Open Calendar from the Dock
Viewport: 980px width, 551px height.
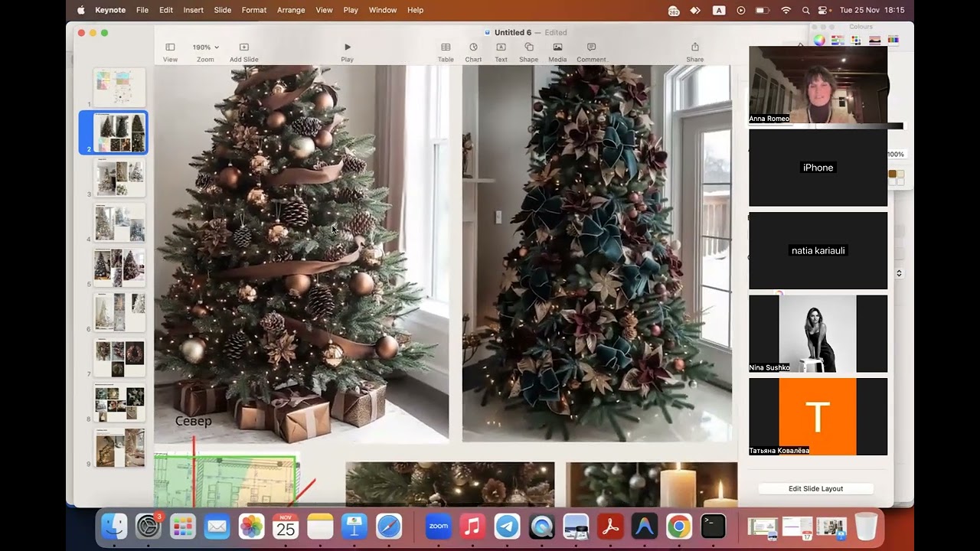(x=286, y=527)
